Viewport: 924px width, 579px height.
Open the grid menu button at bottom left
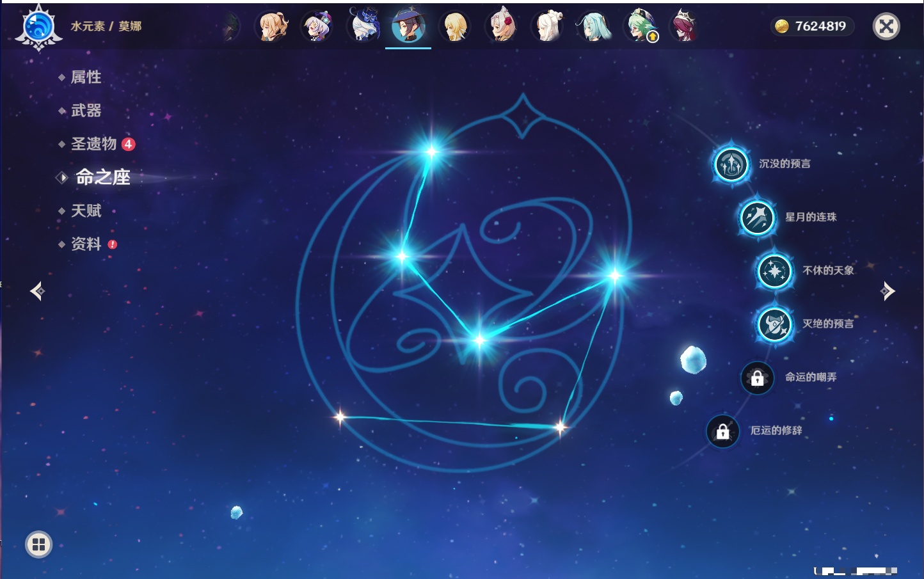pos(38,544)
